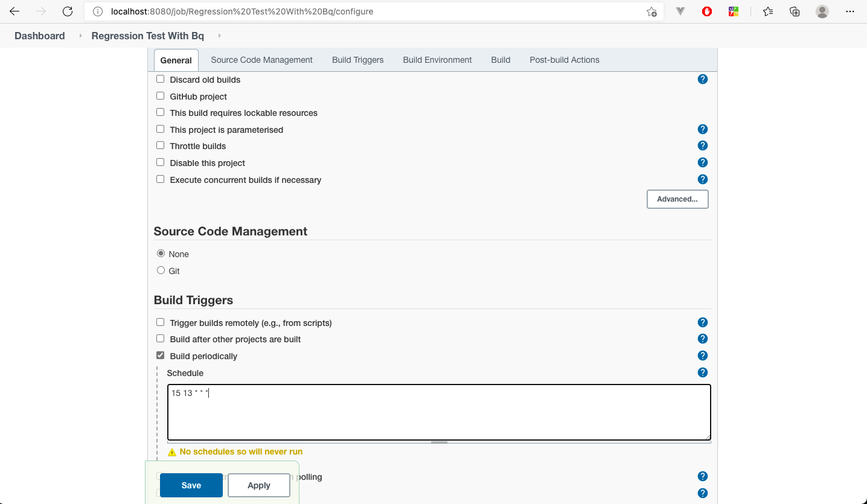Open browser settings and more menu
The height and width of the screenshot is (504, 867).
850,11
